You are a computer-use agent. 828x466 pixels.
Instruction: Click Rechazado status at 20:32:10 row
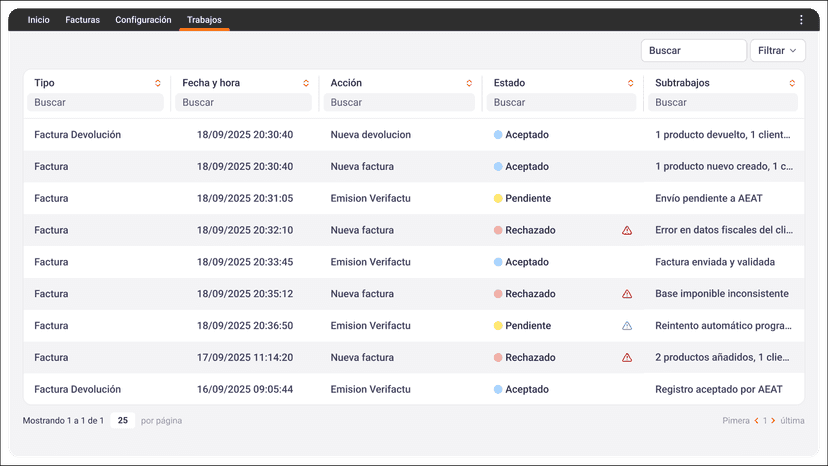click(x=530, y=230)
